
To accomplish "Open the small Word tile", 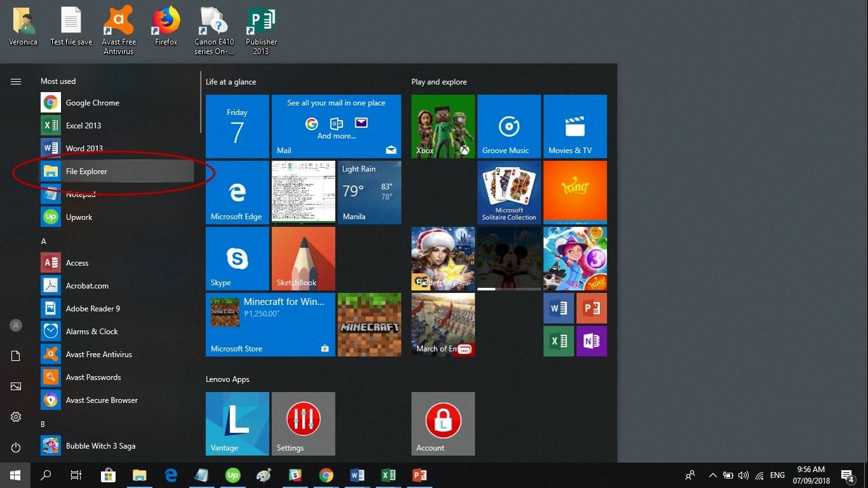I will (x=559, y=308).
